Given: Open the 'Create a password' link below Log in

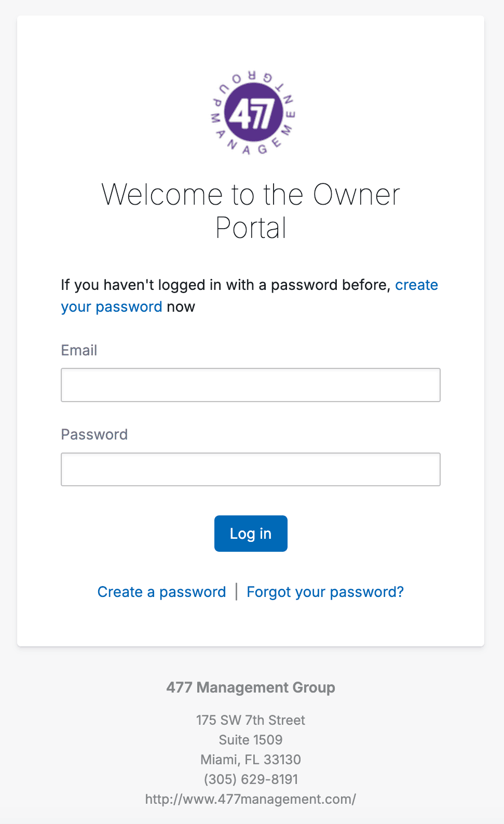Looking at the screenshot, I should click(x=162, y=592).
